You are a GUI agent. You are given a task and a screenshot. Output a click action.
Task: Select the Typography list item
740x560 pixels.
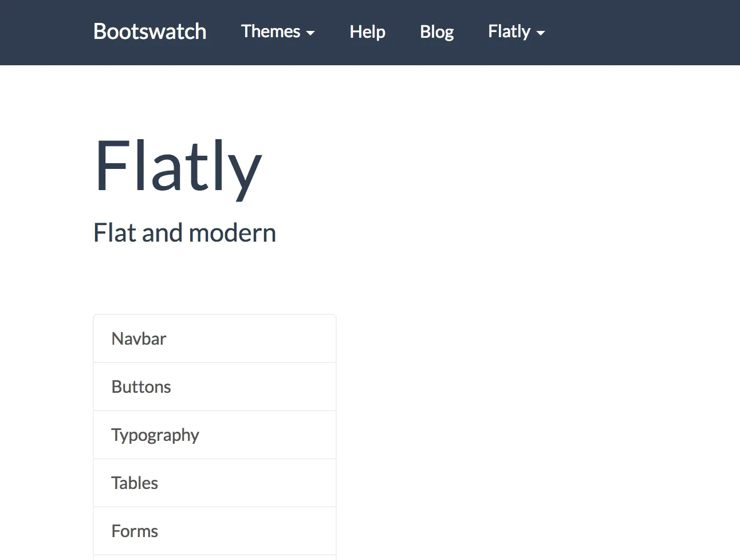click(214, 435)
